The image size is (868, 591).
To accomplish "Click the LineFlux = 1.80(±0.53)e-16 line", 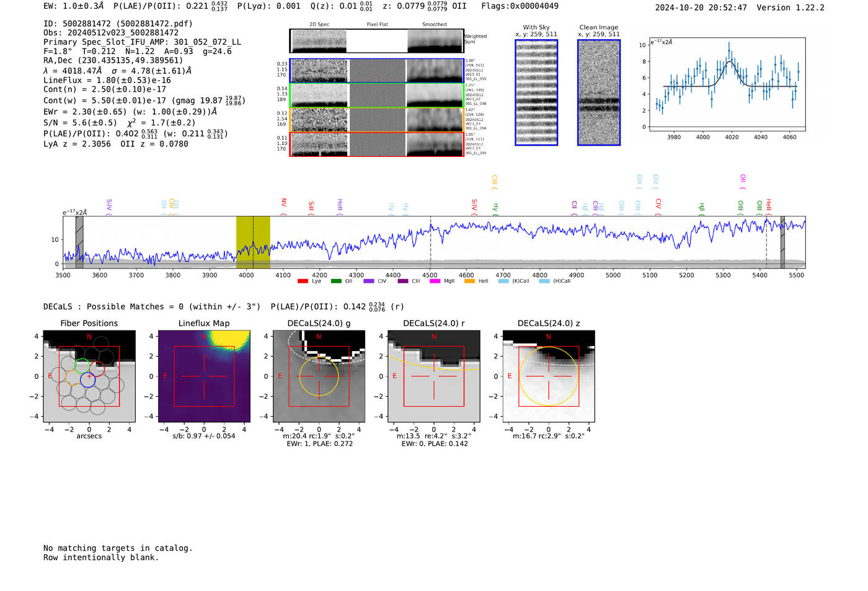I will click(x=107, y=80).
